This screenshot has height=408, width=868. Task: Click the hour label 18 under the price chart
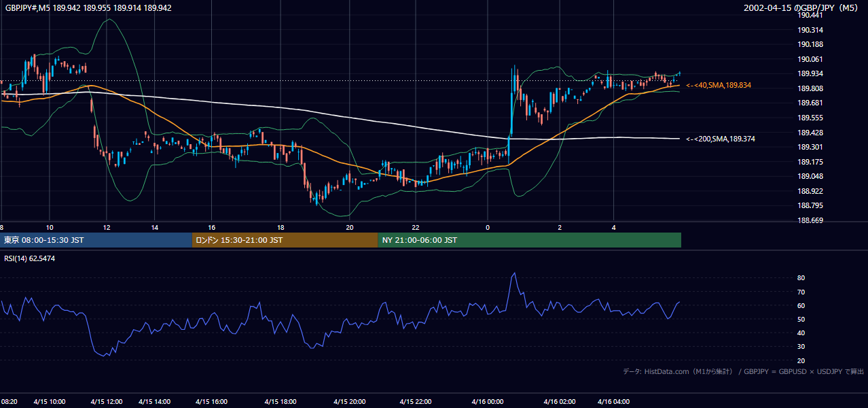coord(281,227)
